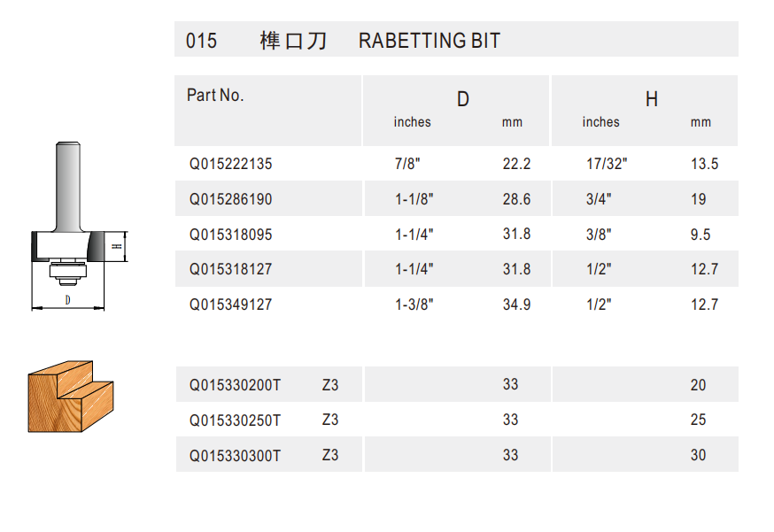
Task: Select part number Q015286190
Action: tap(230, 200)
